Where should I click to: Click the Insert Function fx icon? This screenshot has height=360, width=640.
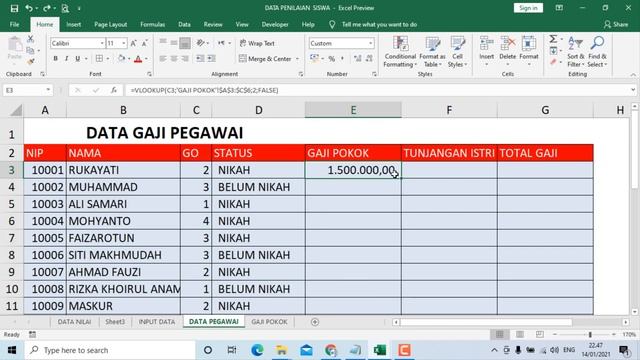click(x=114, y=90)
